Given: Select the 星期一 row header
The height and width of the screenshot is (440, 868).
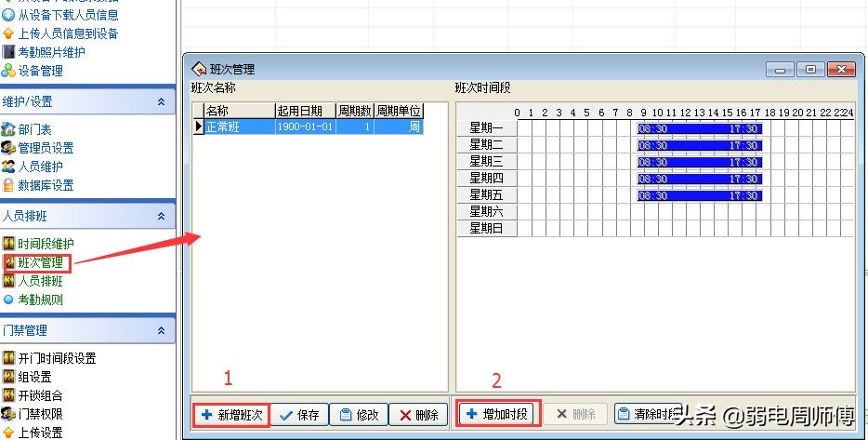Looking at the screenshot, I should pos(487,128).
